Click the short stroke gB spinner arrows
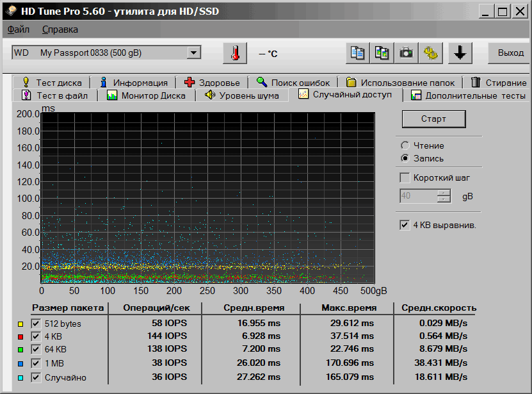Screen dimensions: 532x394 click(x=444, y=196)
